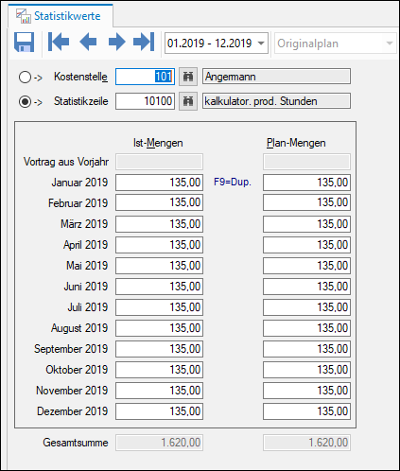
Task: Click Ist-Mengen Vortrag aus Vorjahr field
Action: (x=159, y=162)
